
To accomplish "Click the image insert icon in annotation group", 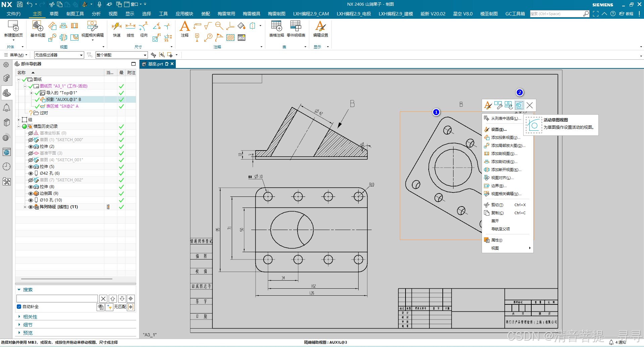I will tap(241, 38).
